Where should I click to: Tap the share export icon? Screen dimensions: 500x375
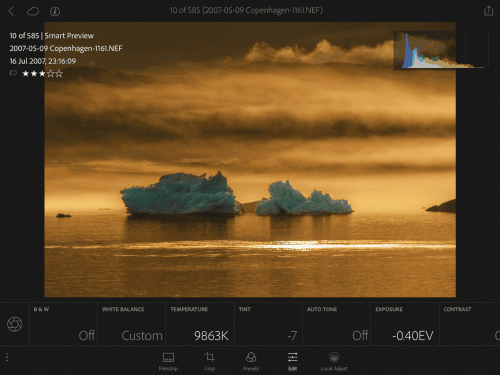coord(488,11)
